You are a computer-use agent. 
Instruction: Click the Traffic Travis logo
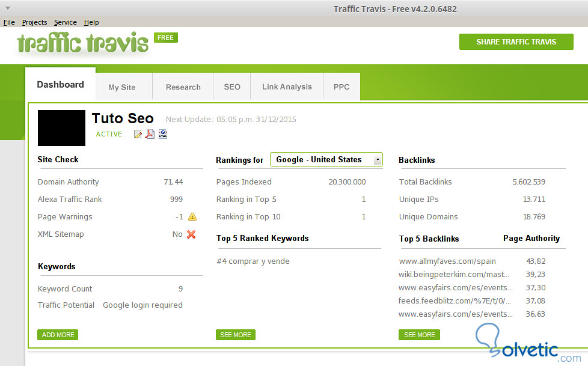tap(83, 43)
